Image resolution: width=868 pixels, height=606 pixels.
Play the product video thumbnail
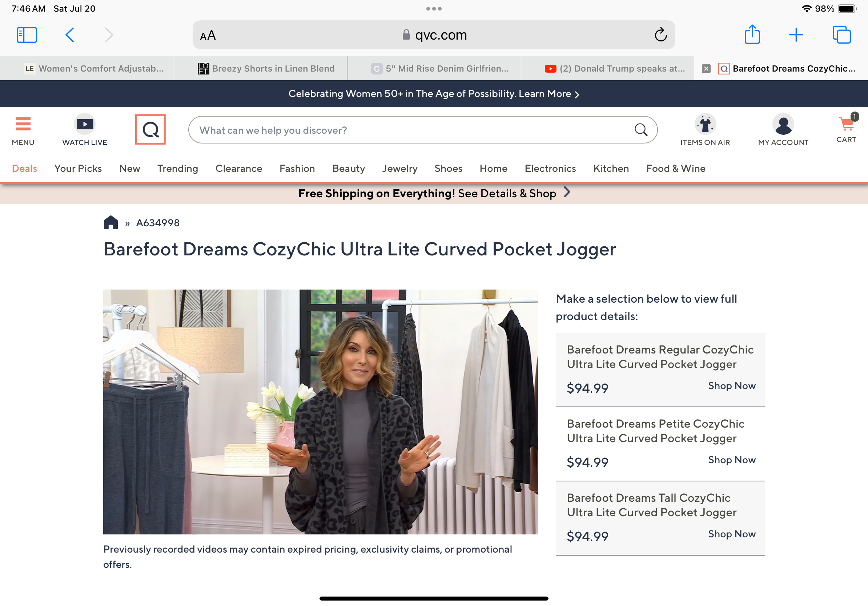(x=320, y=411)
